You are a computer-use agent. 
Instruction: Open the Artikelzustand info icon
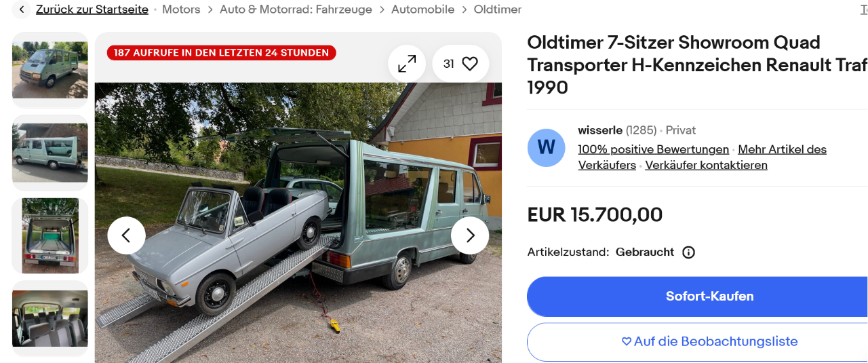(688, 252)
